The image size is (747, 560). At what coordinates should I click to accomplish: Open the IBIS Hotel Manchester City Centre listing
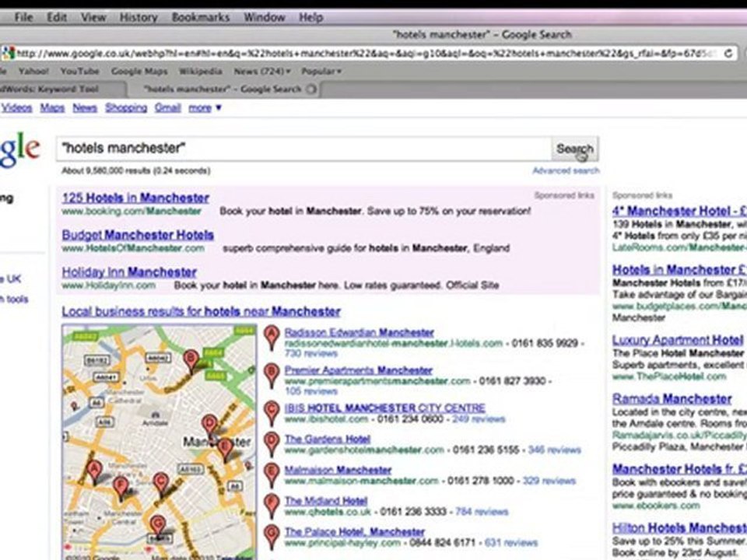[x=385, y=408]
